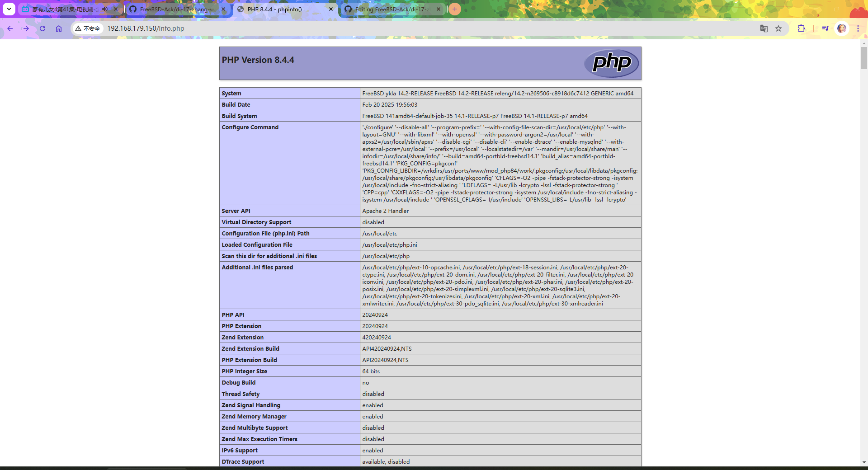Go back to the previous page
The image size is (868, 470).
(x=10, y=28)
